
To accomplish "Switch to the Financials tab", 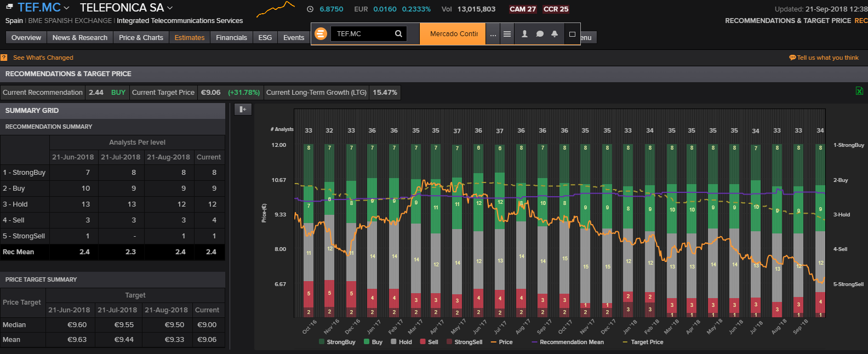I will click(x=231, y=37).
